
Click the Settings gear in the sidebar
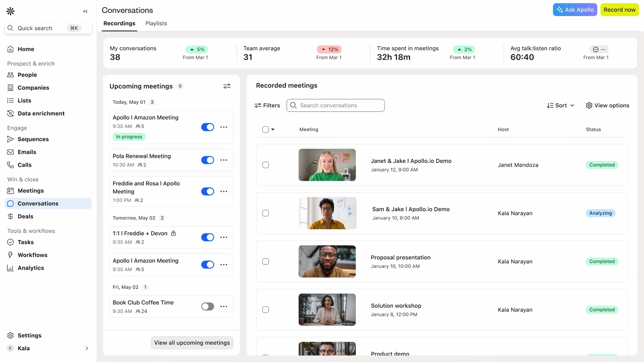coord(10,335)
